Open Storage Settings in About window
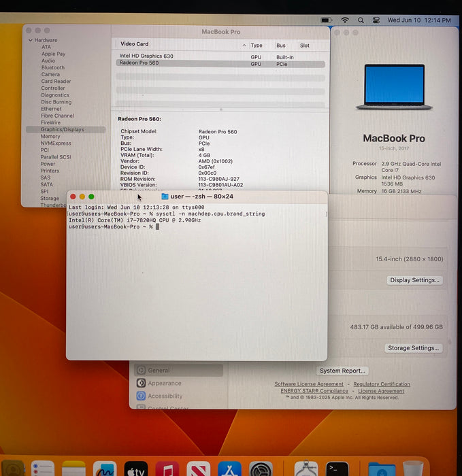This screenshot has height=476, width=462. pos(414,348)
